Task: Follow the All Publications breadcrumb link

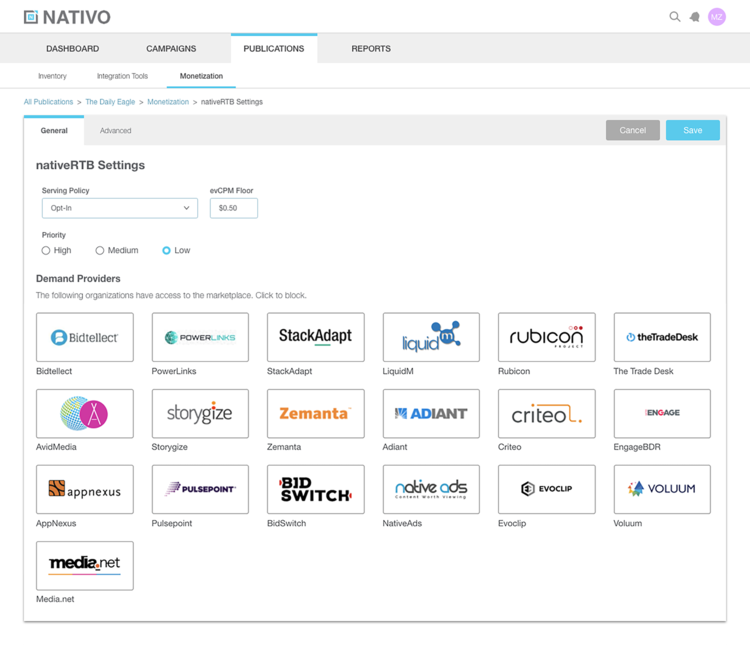Action: [48, 102]
